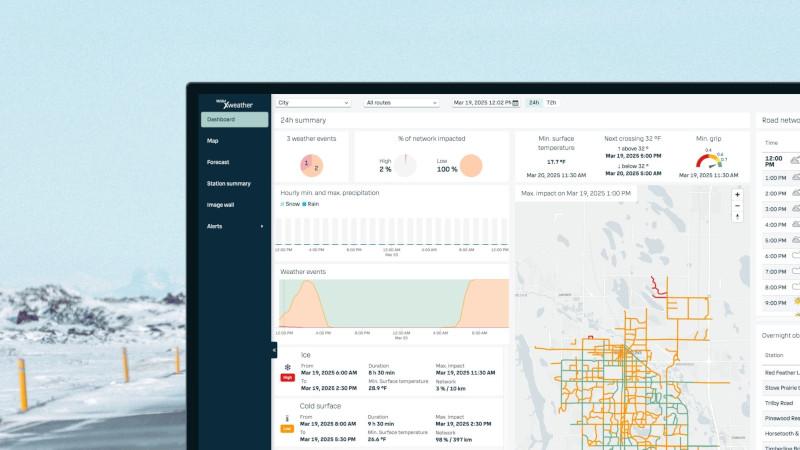Click the Xweather logo in the sidebar
800x450 pixels.
(x=234, y=104)
